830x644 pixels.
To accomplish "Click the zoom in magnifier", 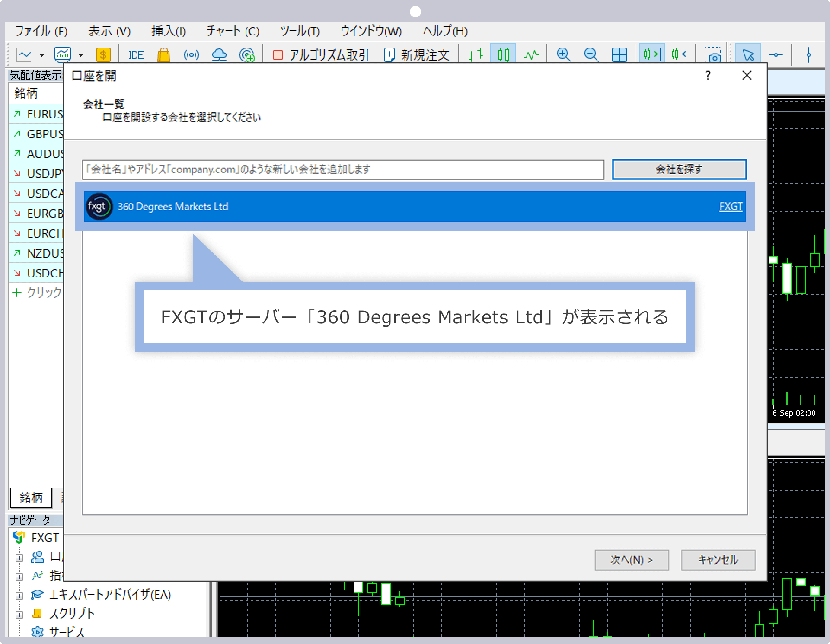I will 564,55.
